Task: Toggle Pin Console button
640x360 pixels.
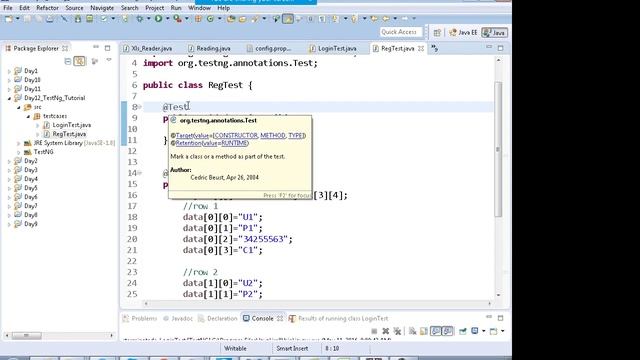Action: point(462,331)
